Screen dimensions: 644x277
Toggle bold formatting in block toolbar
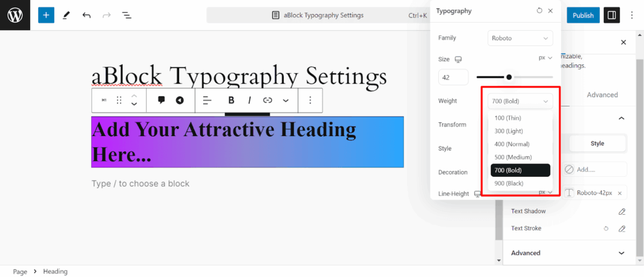231,100
